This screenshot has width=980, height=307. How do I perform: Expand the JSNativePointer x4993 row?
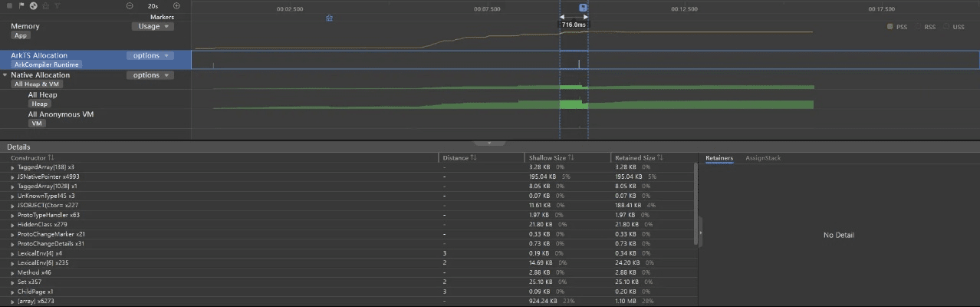[12, 177]
